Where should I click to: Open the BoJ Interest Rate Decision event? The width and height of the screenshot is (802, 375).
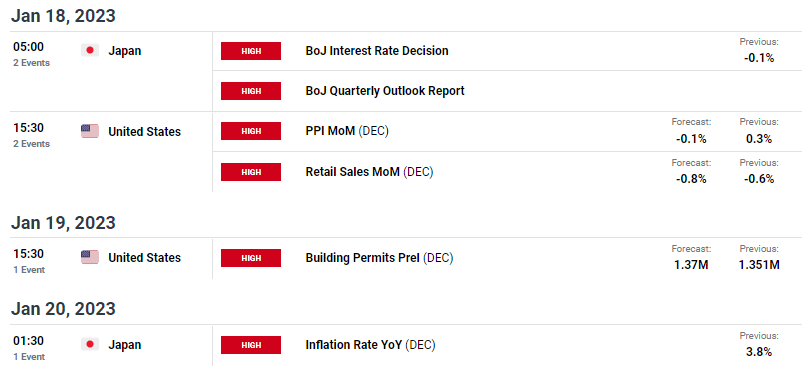[377, 51]
